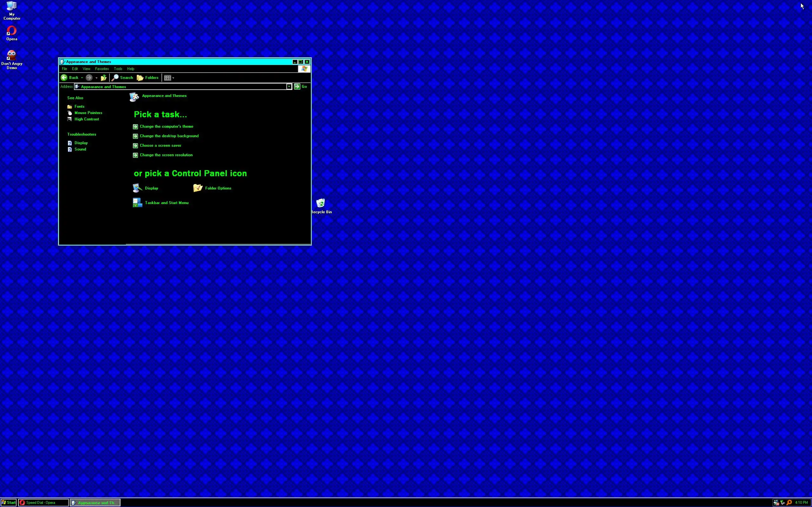Open the Mouse Pointers See Also link
812x507 pixels.
click(88, 113)
